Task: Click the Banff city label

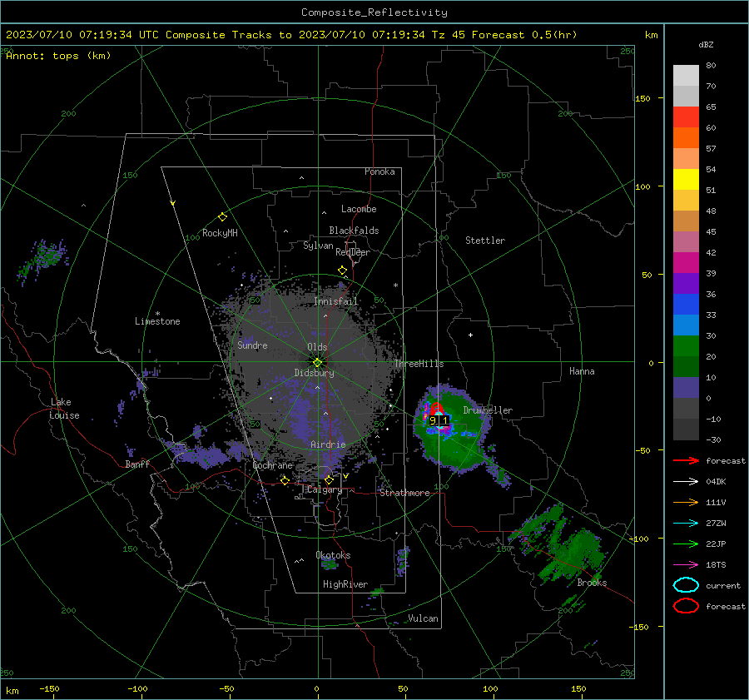Action: pos(137,464)
